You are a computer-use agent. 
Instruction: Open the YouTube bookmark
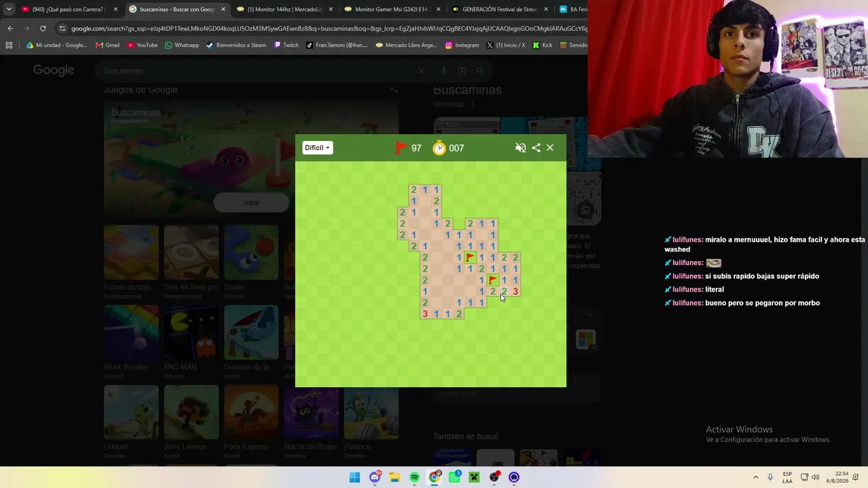pyautogui.click(x=142, y=45)
